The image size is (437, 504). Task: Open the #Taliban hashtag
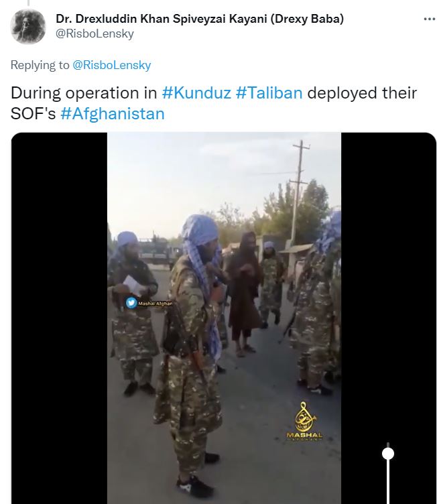pyautogui.click(x=269, y=93)
